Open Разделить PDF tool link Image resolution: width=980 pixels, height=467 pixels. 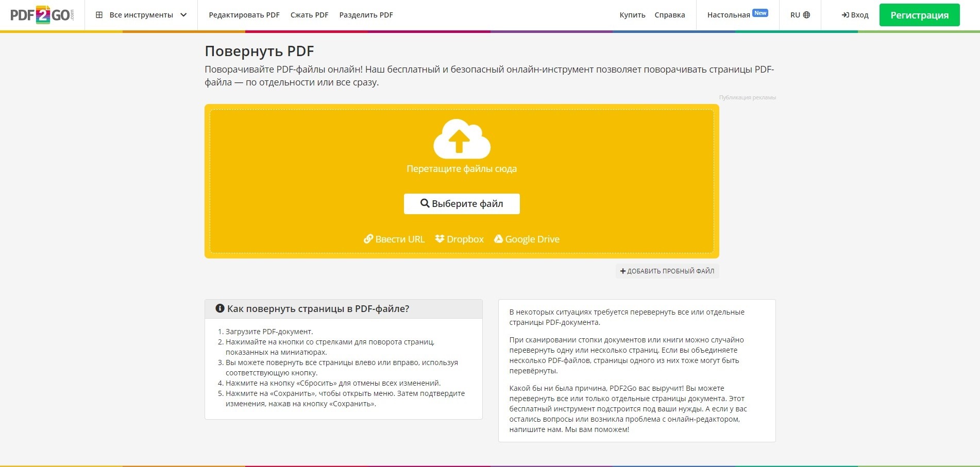coord(366,15)
